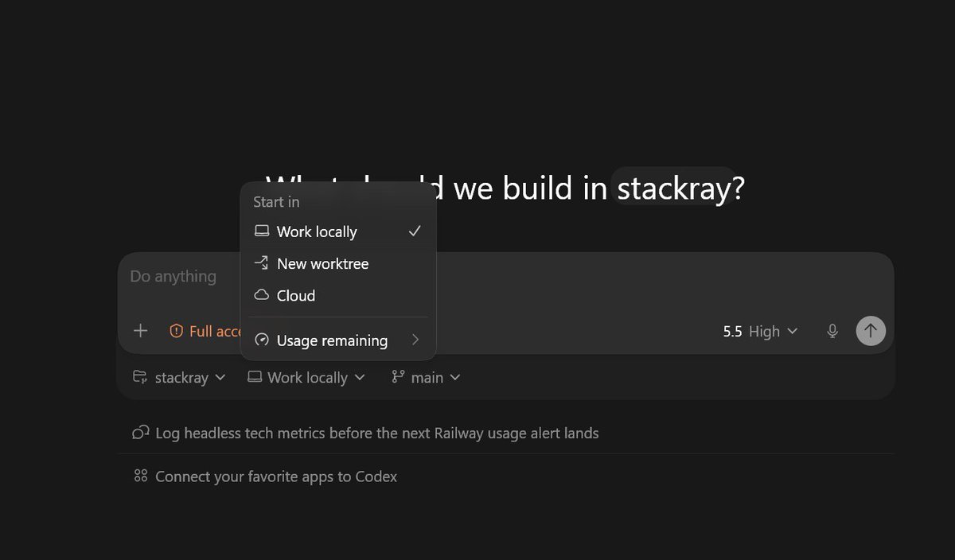Choose New worktree in Start in menu
The height and width of the screenshot is (560, 955).
click(x=338, y=263)
